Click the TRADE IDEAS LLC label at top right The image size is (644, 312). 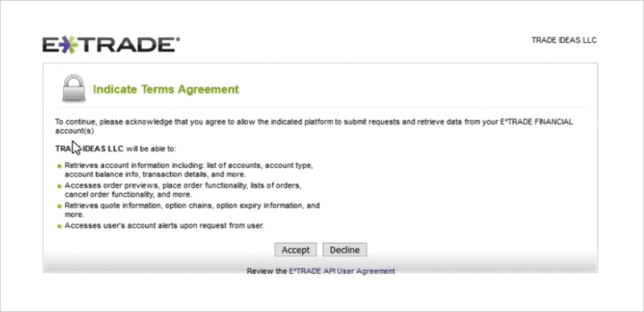click(x=564, y=40)
